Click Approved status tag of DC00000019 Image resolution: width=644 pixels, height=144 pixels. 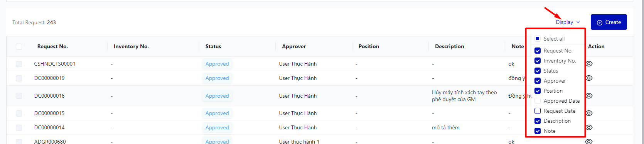click(217, 78)
